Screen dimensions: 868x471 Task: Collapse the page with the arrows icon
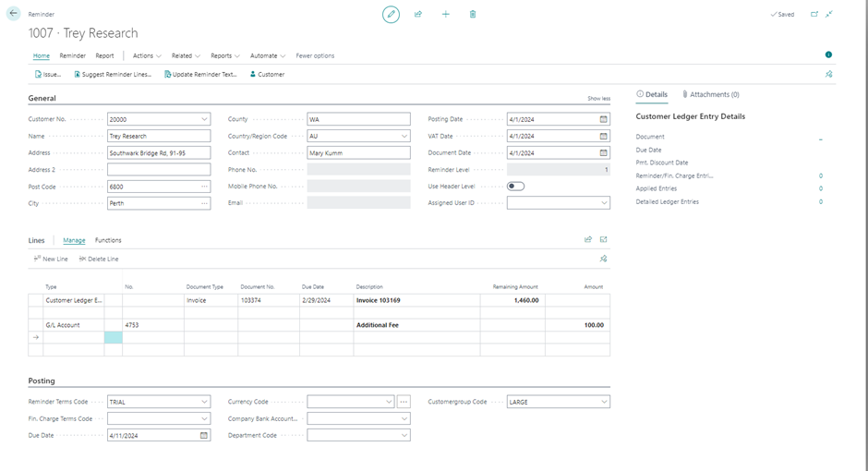[x=828, y=15]
